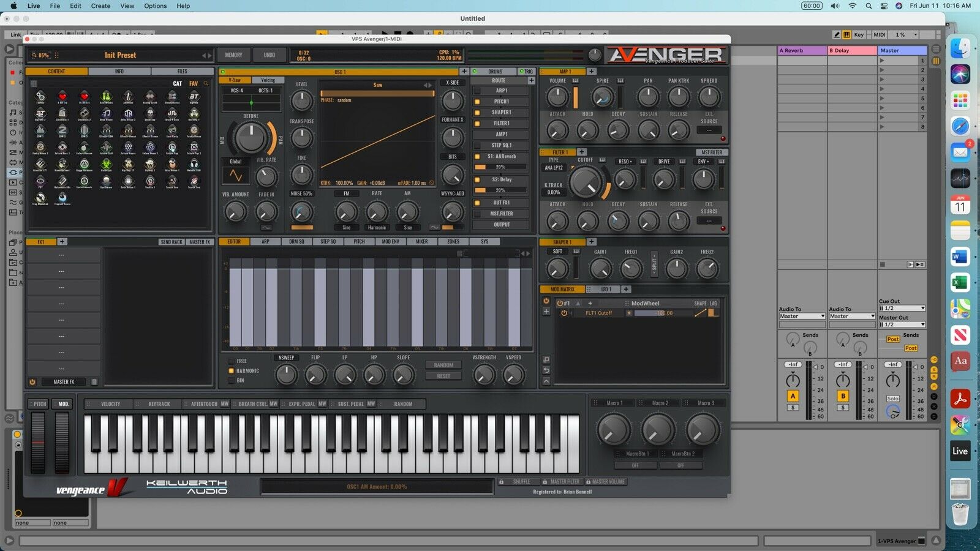Viewport: 980px width, 551px height.
Task: Open the Deep House preset category icon
Action: [x=106, y=113]
